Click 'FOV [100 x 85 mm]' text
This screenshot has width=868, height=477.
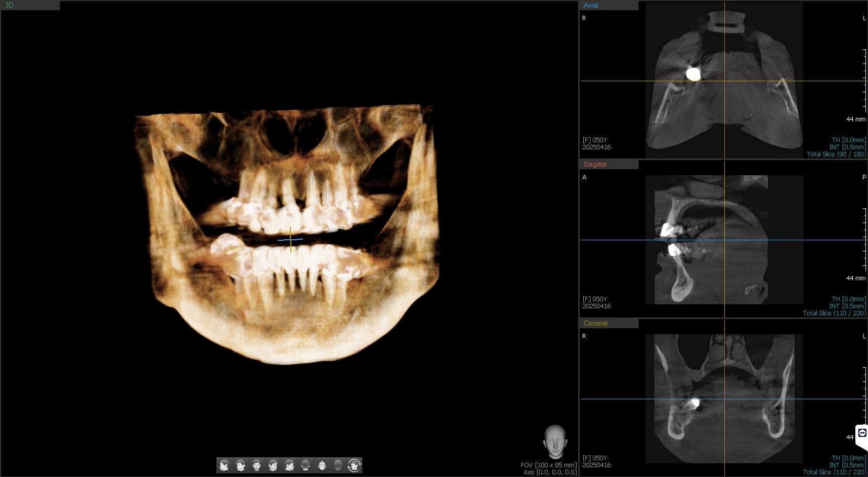point(549,465)
